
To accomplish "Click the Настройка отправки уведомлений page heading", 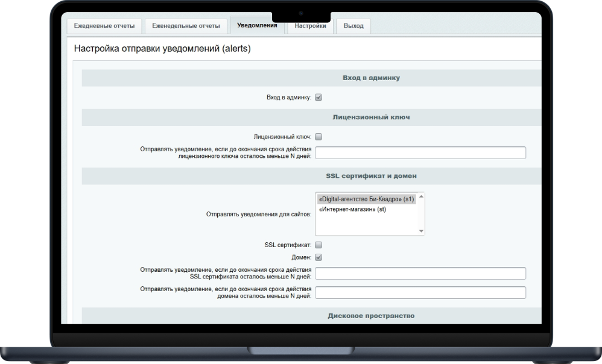I will (162, 49).
